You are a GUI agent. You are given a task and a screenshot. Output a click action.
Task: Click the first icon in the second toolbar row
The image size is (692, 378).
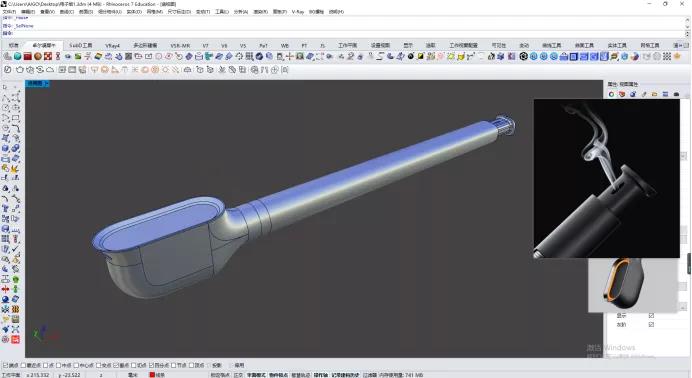pyautogui.click(x=8, y=70)
